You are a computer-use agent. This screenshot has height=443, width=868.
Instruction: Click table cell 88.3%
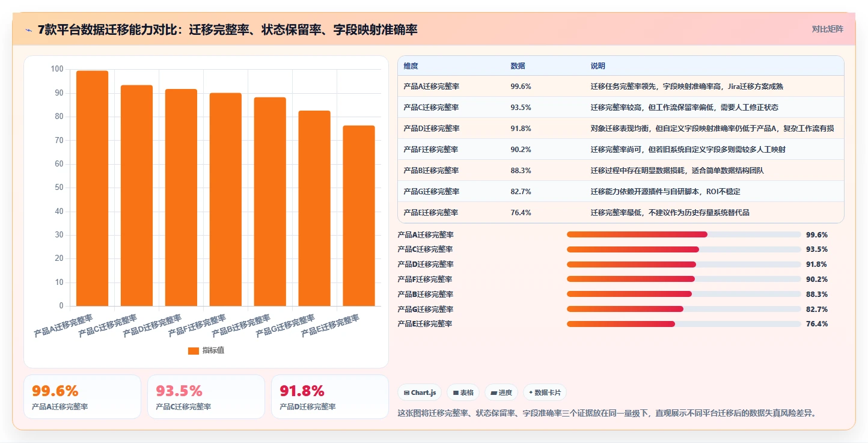[521, 171]
